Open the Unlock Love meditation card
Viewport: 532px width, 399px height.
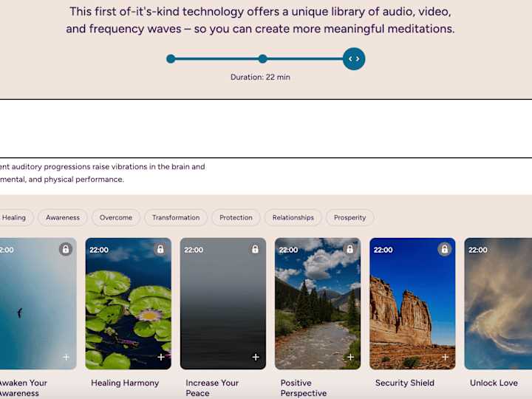click(x=498, y=303)
